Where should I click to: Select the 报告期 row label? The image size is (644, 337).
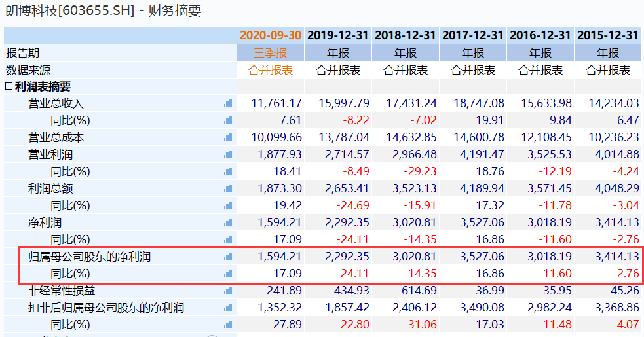pos(22,53)
